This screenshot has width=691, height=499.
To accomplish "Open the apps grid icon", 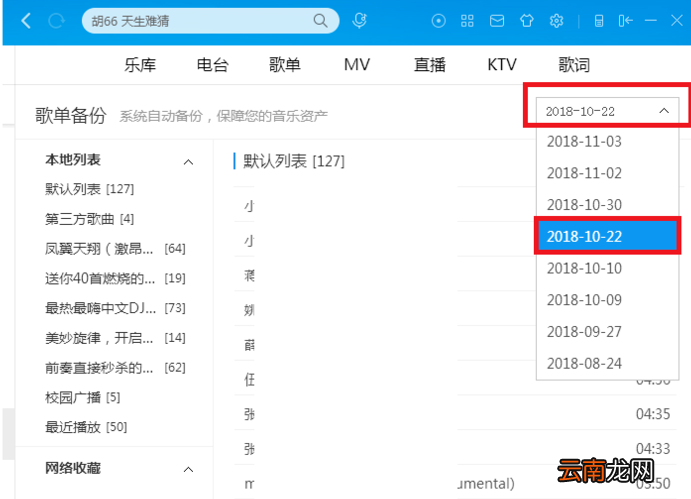I will pyautogui.click(x=467, y=21).
